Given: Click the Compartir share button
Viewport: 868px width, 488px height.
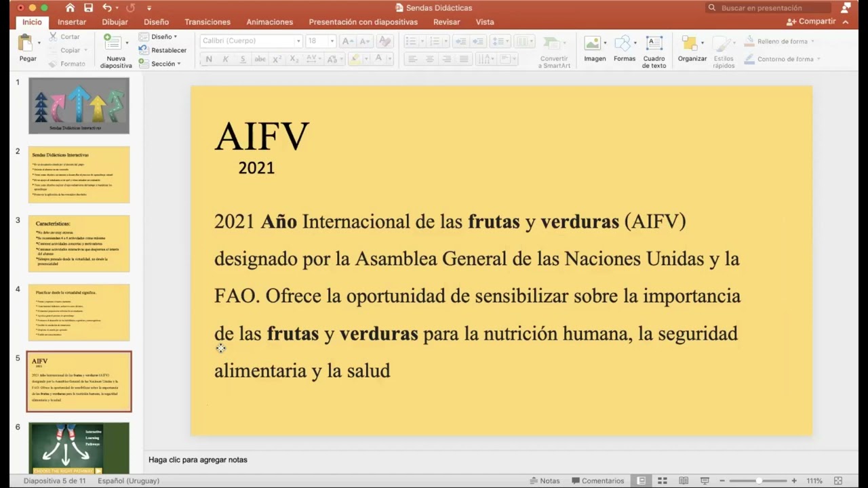Looking at the screenshot, I should pos(811,22).
